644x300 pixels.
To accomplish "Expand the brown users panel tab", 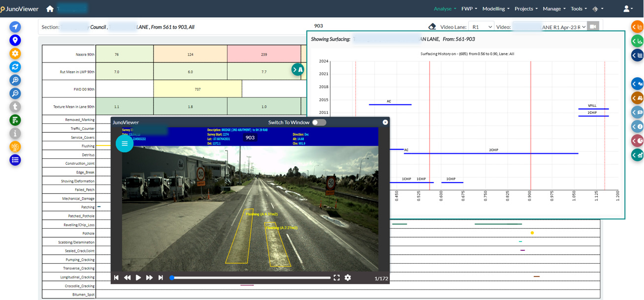I will [x=638, y=98].
